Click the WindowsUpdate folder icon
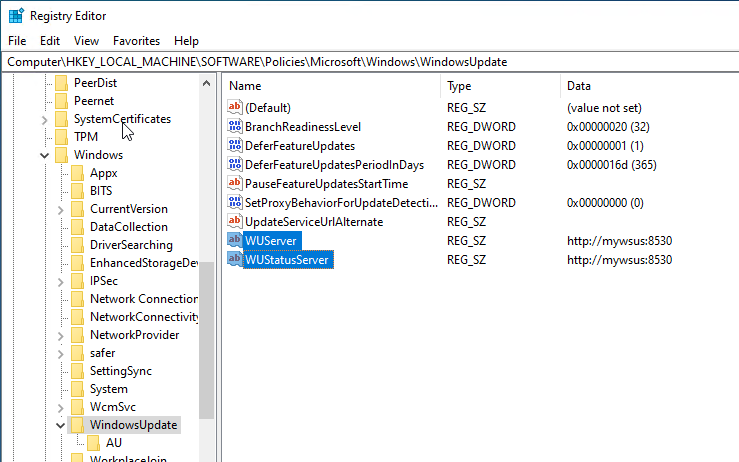 (77, 425)
